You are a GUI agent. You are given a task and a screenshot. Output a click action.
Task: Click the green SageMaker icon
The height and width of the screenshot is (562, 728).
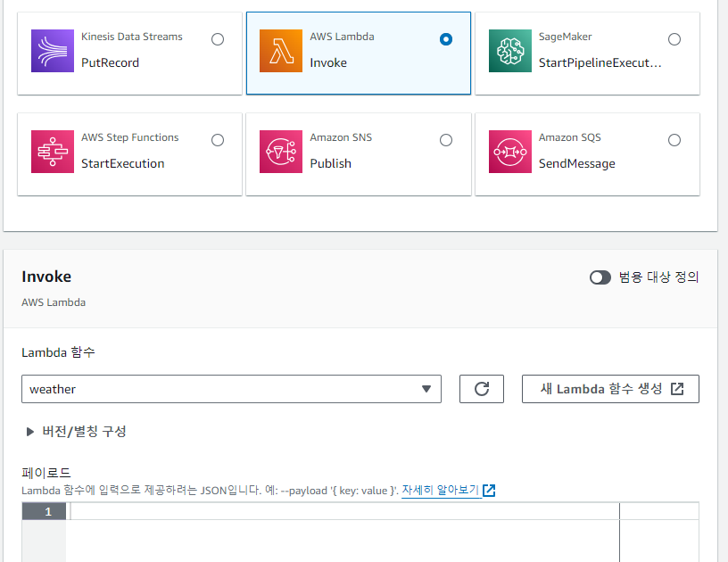(509, 51)
